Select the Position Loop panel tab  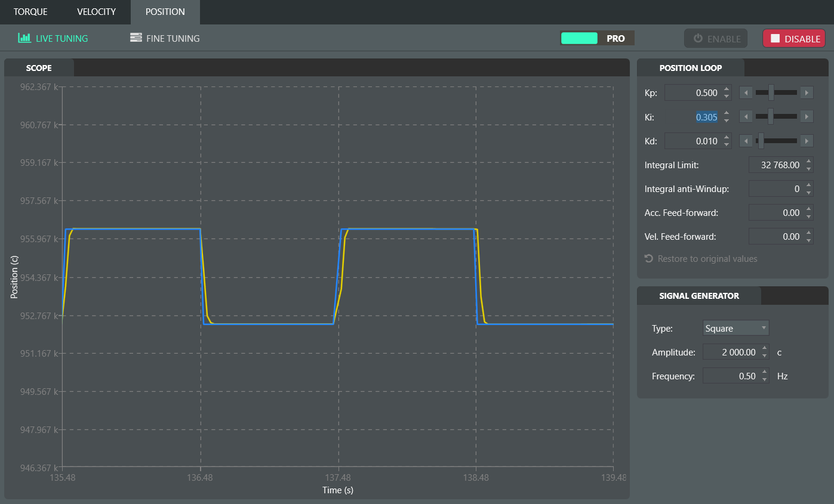[691, 68]
